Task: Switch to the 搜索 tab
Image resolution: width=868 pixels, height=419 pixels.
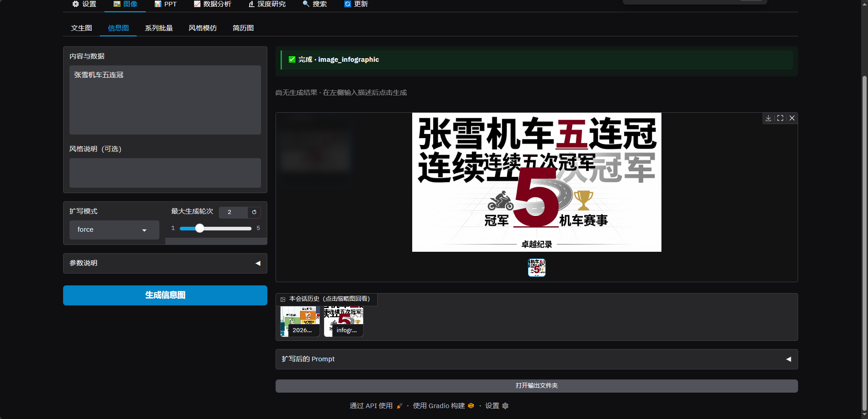Action: point(315,4)
